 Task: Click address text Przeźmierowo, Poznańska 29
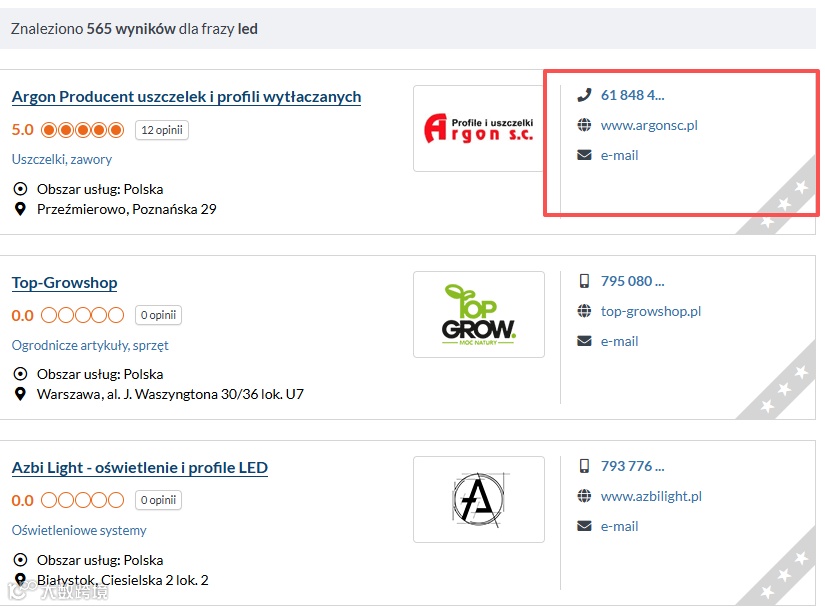click(x=126, y=209)
